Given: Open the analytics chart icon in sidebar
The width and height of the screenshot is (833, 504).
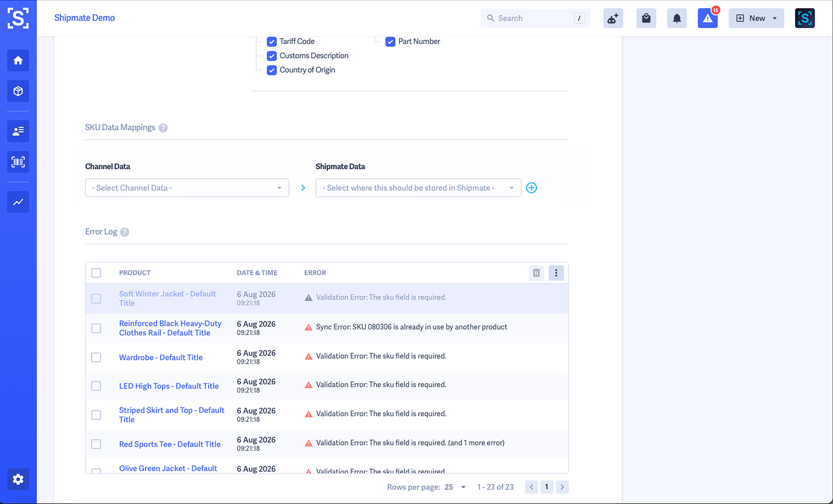Looking at the screenshot, I should point(18,202).
